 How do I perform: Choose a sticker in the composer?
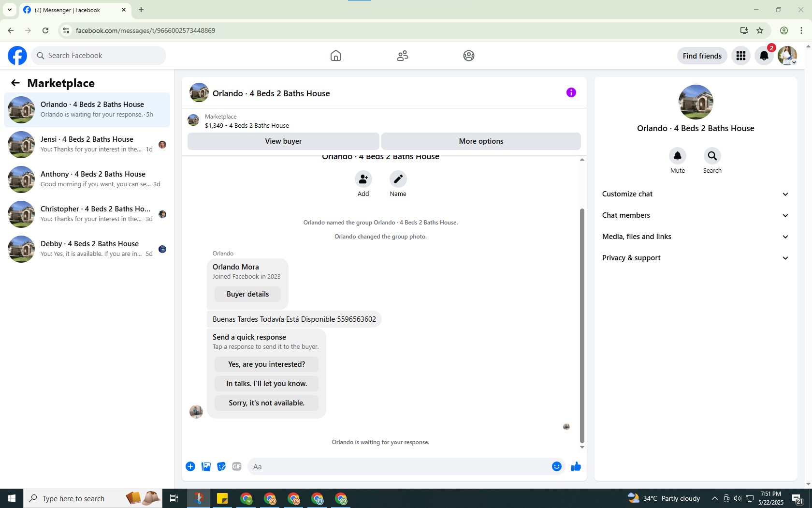point(221,466)
